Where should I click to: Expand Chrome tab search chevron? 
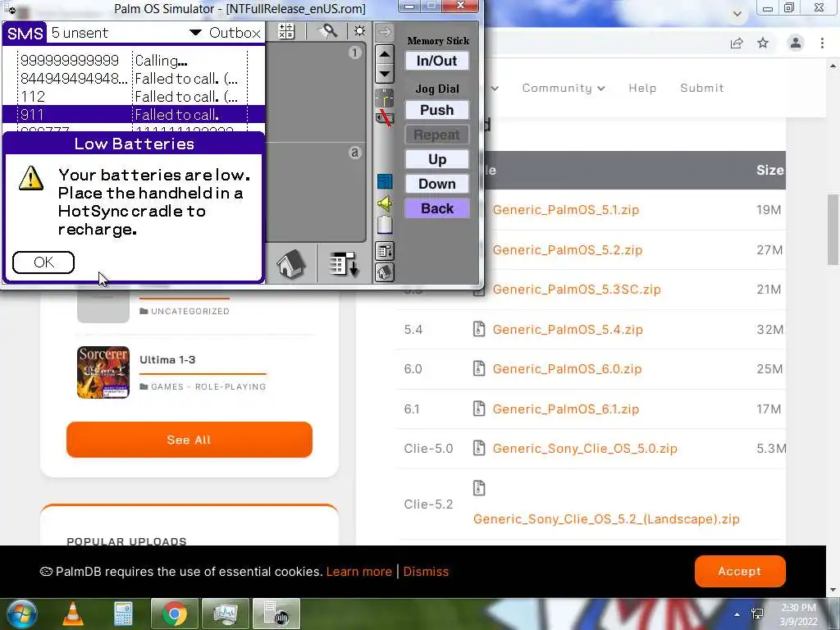coord(737,13)
